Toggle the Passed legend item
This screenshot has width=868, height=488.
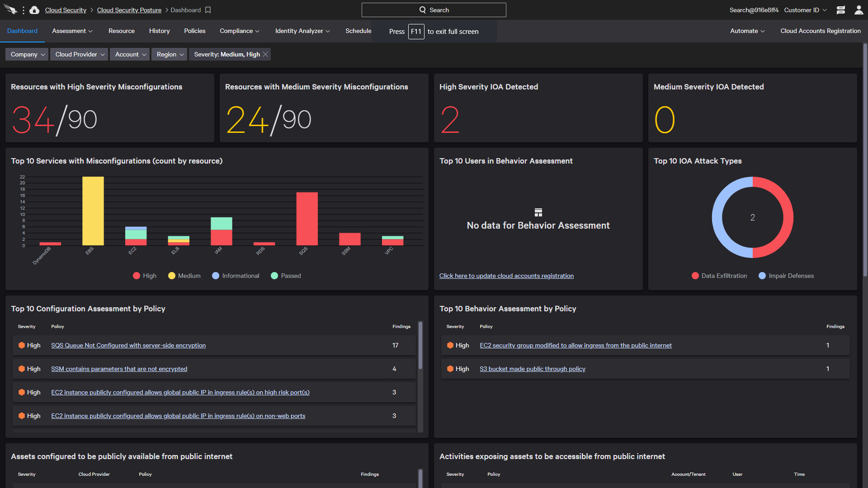click(286, 276)
